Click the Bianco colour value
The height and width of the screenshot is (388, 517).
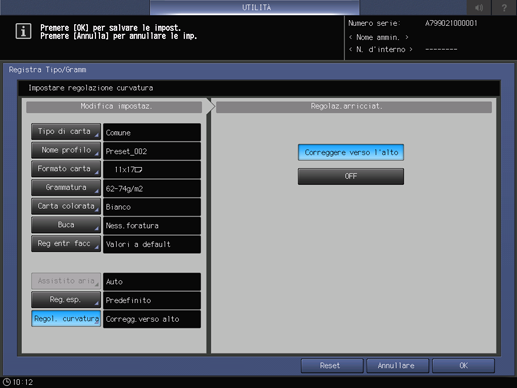152,207
